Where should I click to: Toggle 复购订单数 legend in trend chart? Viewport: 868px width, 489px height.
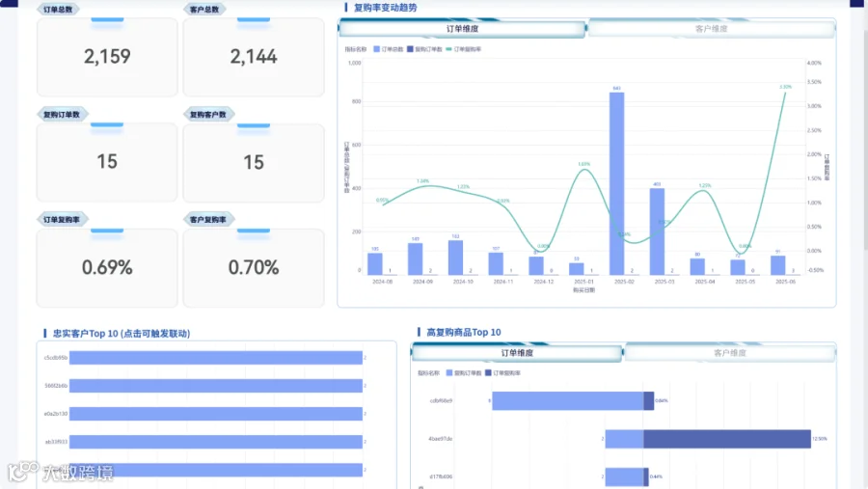tap(424, 49)
